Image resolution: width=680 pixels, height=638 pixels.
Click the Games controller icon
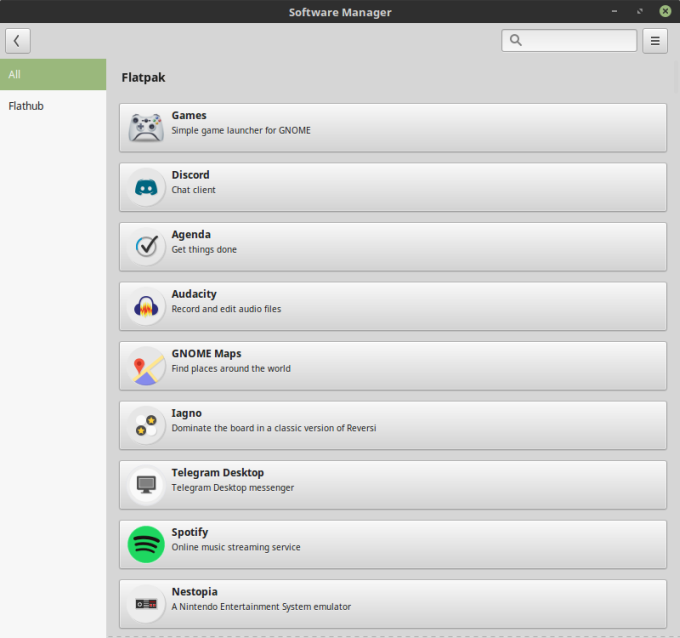tap(146, 128)
